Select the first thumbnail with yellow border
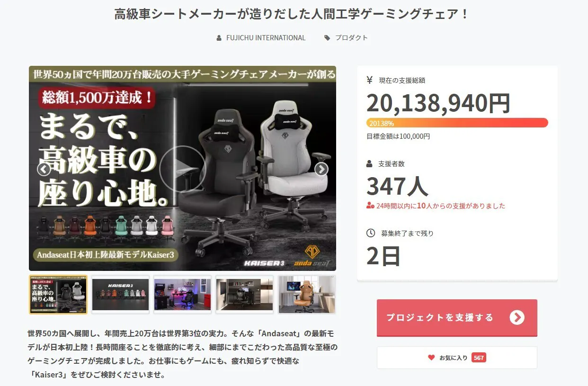This screenshot has width=588, height=386. coord(58,295)
